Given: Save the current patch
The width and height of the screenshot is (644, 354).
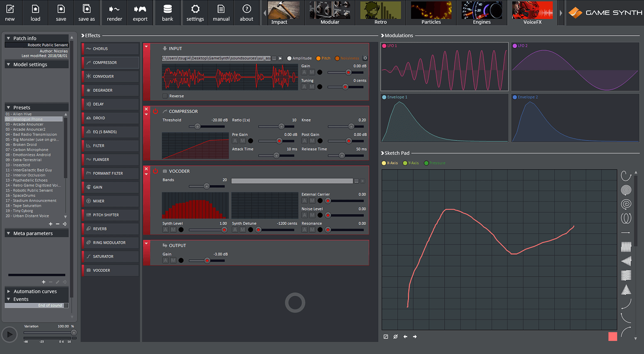Looking at the screenshot, I should coord(61,13).
